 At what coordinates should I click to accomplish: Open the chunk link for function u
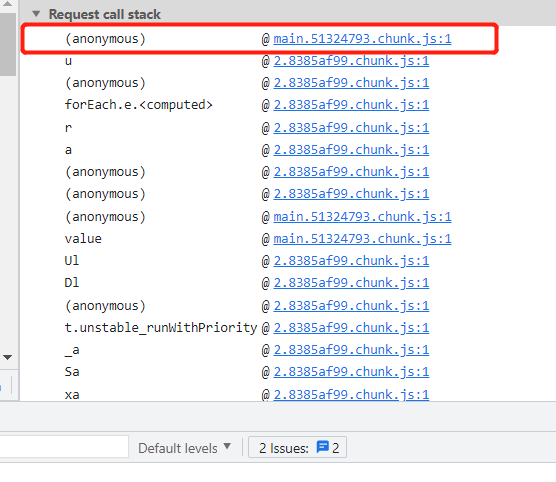[351, 61]
